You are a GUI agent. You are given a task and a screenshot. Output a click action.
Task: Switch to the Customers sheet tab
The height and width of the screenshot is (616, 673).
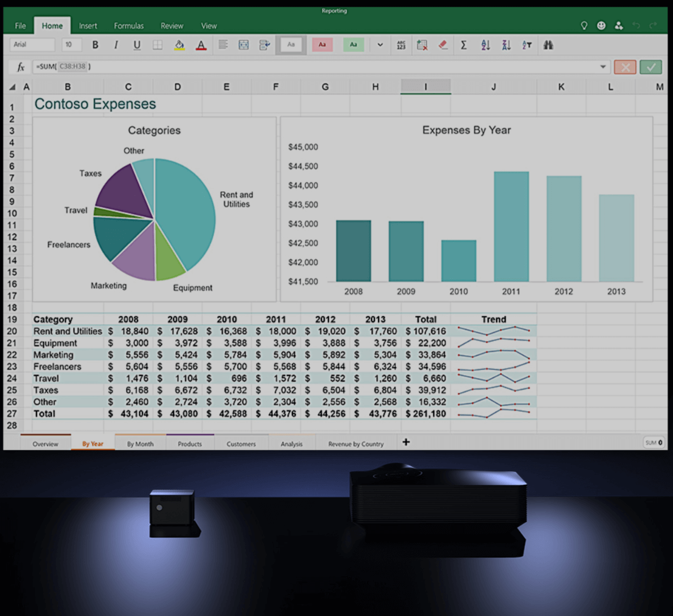241,444
